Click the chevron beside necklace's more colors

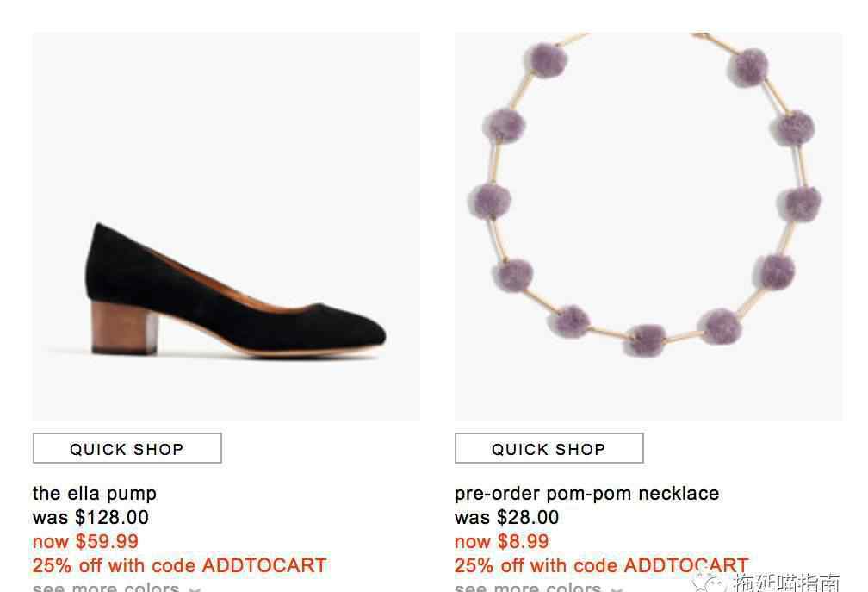pos(617,589)
